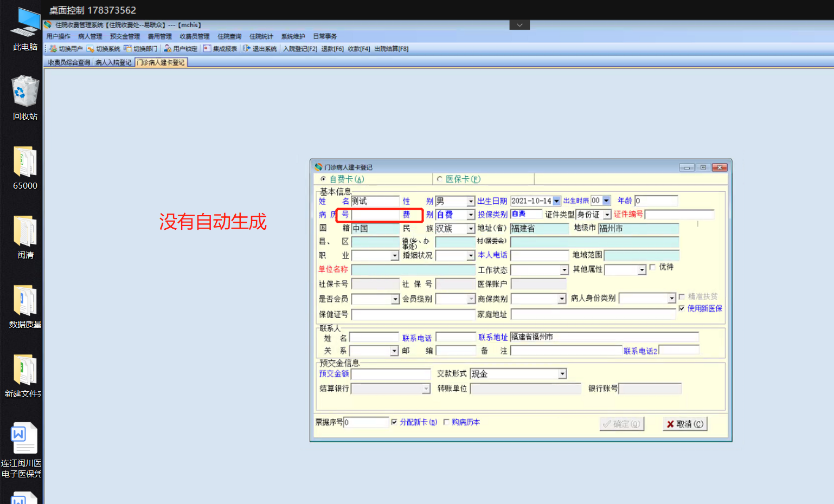This screenshot has width=834, height=504.
Task: Collapse the remote control dropdown chevron at top
Action: pyautogui.click(x=519, y=25)
